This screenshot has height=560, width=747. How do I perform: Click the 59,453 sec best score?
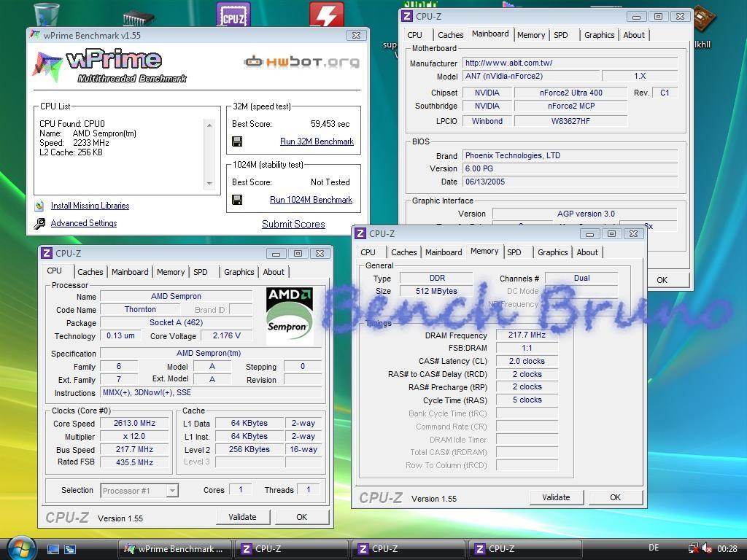click(x=330, y=124)
